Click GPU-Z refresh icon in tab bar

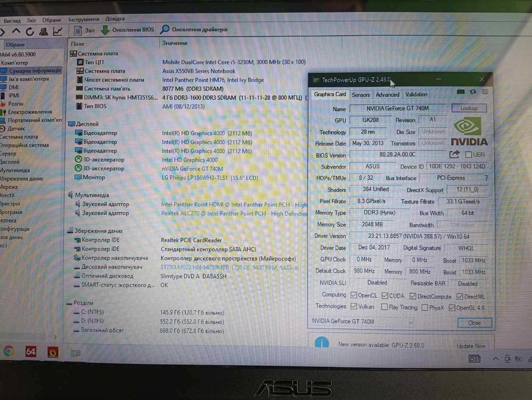pyautogui.click(x=473, y=91)
